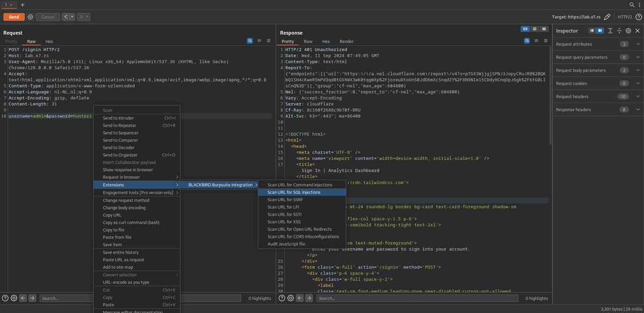Screen dimensions: 644x313
Task: Select Scan URL for SQL Injections
Action: [x=302, y=192]
